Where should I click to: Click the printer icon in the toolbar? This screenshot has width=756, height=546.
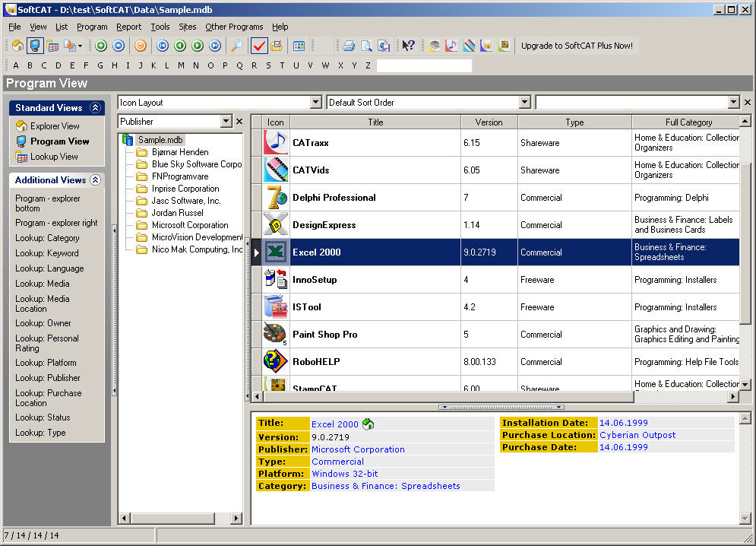[x=349, y=46]
